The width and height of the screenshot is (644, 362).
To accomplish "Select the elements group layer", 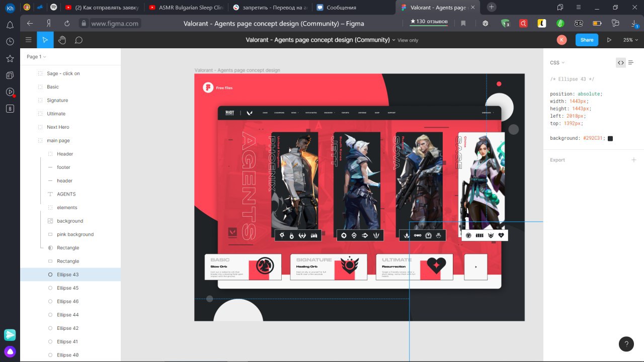I will [x=70, y=208].
